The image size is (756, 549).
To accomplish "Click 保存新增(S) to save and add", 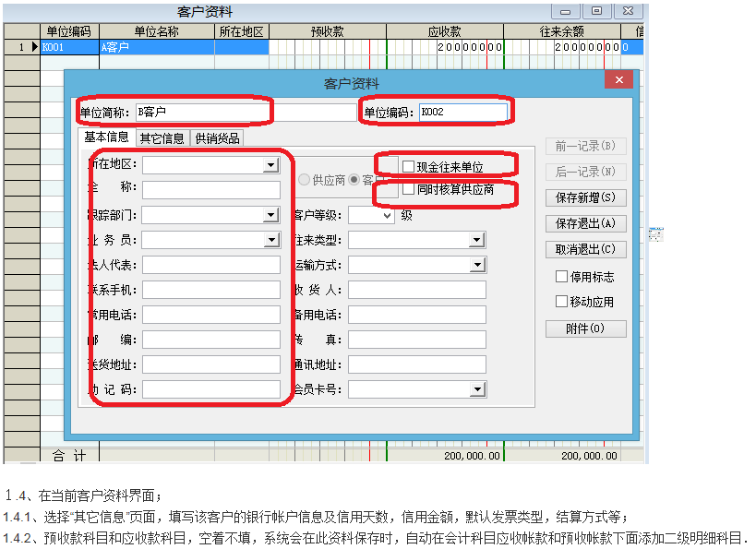I will coord(586,197).
